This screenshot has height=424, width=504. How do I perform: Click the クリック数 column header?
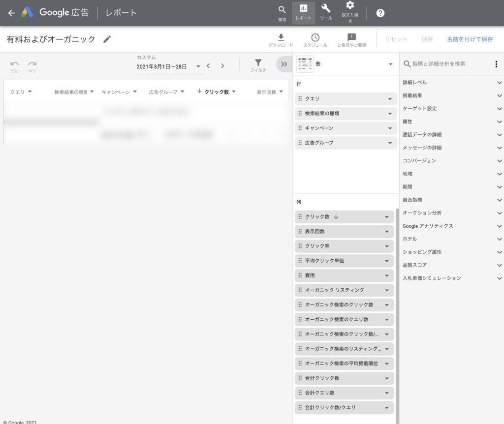(x=217, y=91)
